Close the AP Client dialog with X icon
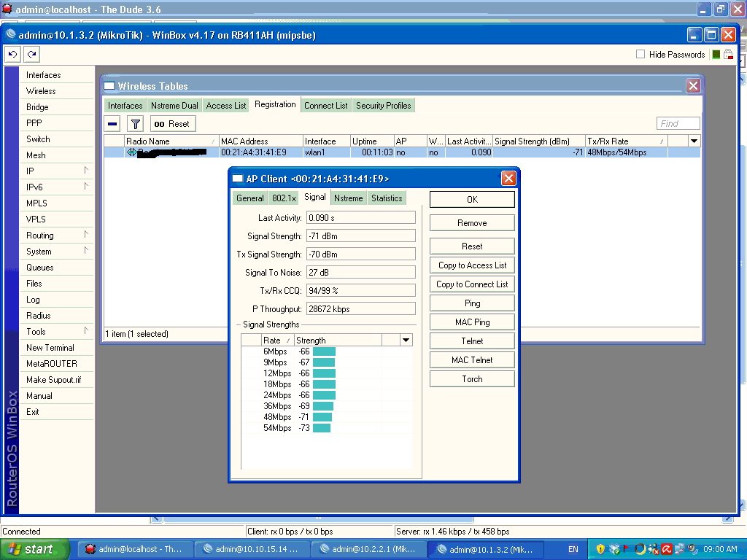Viewport: 747px width, 560px height. pos(508,179)
